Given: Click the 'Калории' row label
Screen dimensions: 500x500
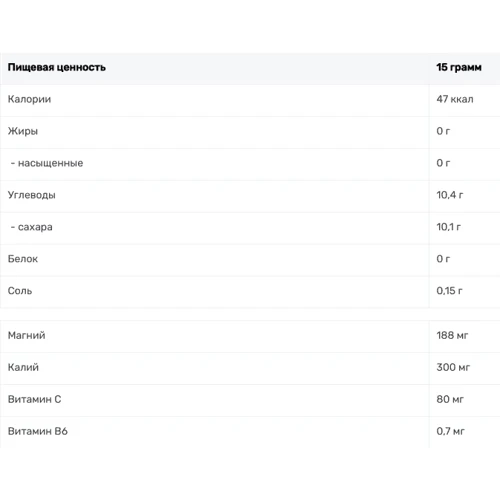Looking at the screenshot, I should click(x=29, y=99).
